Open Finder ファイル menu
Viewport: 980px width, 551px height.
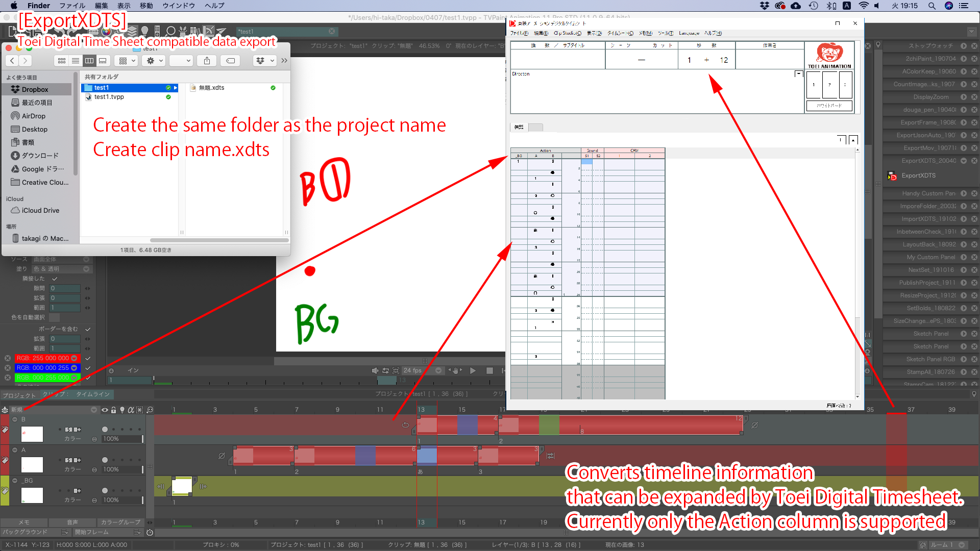click(72, 6)
